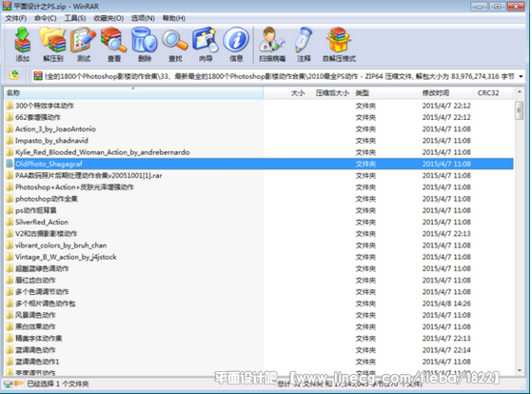Sort by Packed size (压缩后大小) header
Image resolution: width=532 pixels, height=394 pixels.
coord(330,93)
